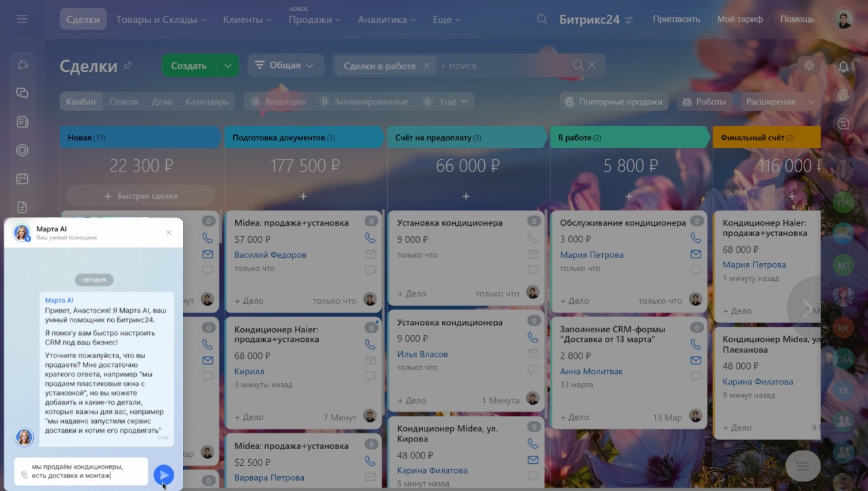Open the Общая pipeline dropdown
This screenshot has height=491, width=868.
click(x=285, y=66)
